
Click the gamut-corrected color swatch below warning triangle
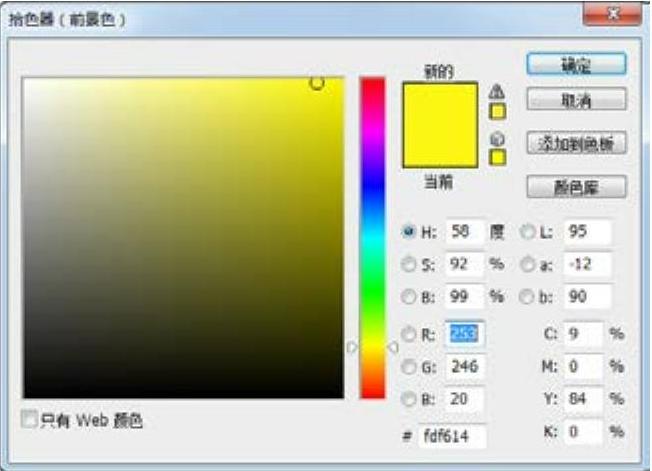click(x=497, y=111)
